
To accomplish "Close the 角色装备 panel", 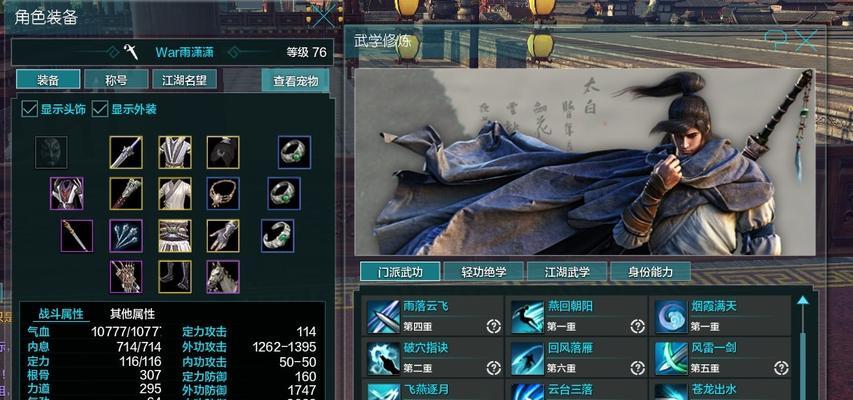I will click(x=324, y=17).
